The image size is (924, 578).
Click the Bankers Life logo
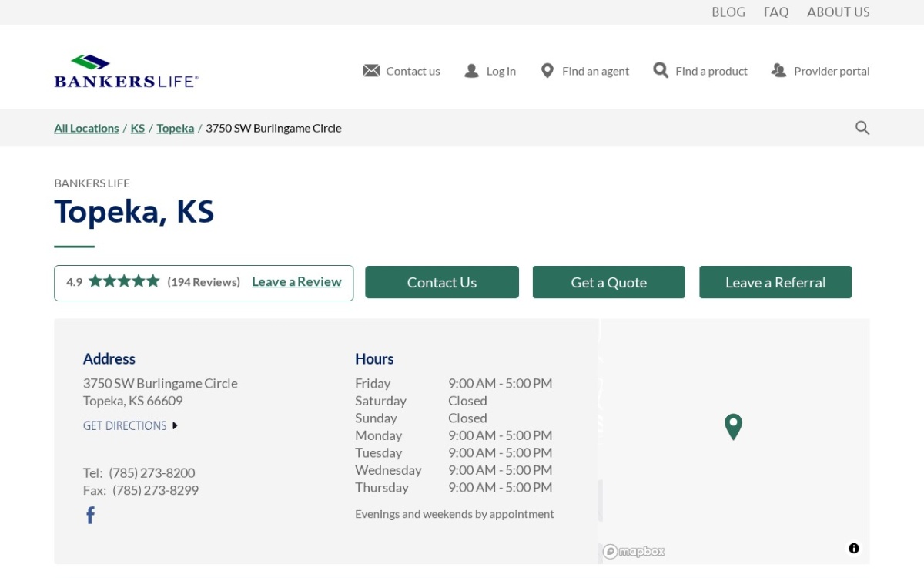point(126,71)
